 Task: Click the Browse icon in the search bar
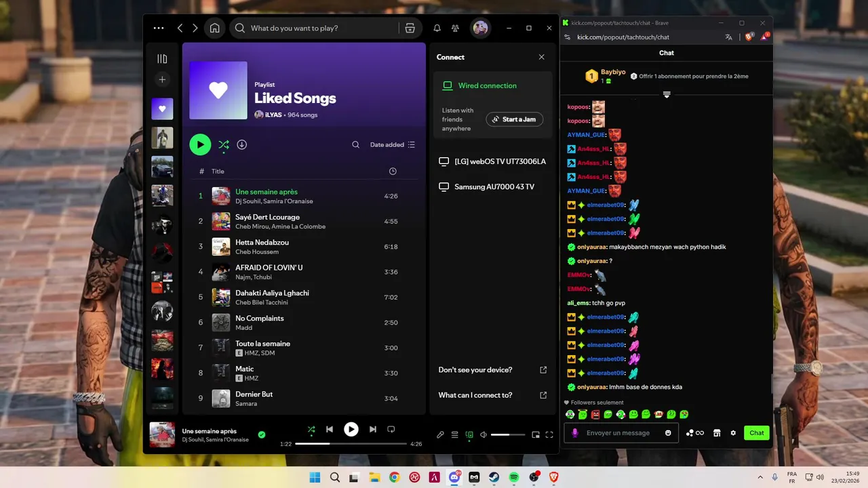pos(410,28)
